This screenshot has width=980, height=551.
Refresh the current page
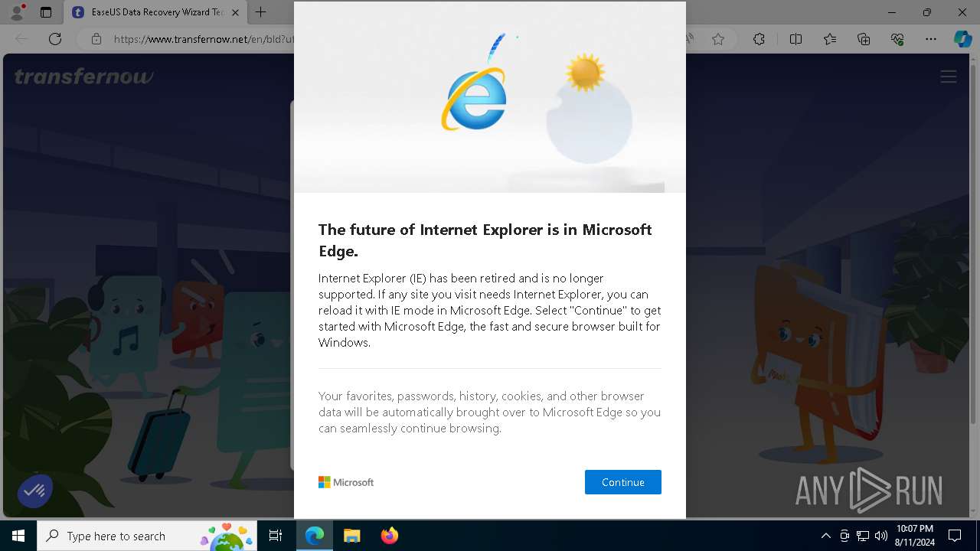(x=55, y=39)
